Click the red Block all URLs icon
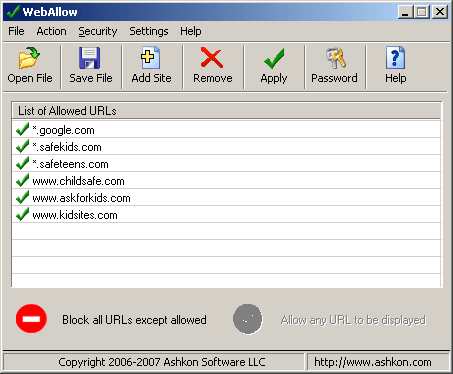Viewport: 453px width, 374px height. coord(31,319)
